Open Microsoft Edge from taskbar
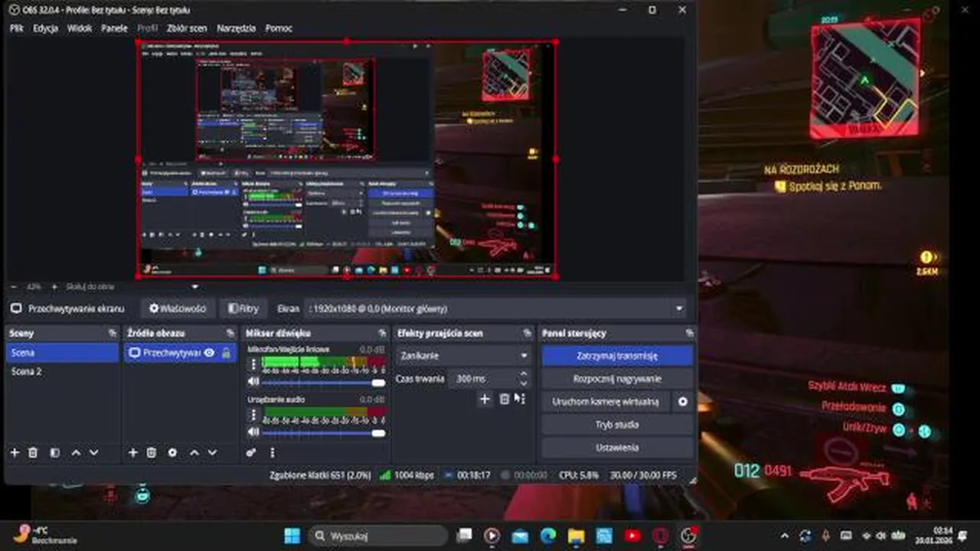Viewport: 980px width, 551px height. point(548,536)
